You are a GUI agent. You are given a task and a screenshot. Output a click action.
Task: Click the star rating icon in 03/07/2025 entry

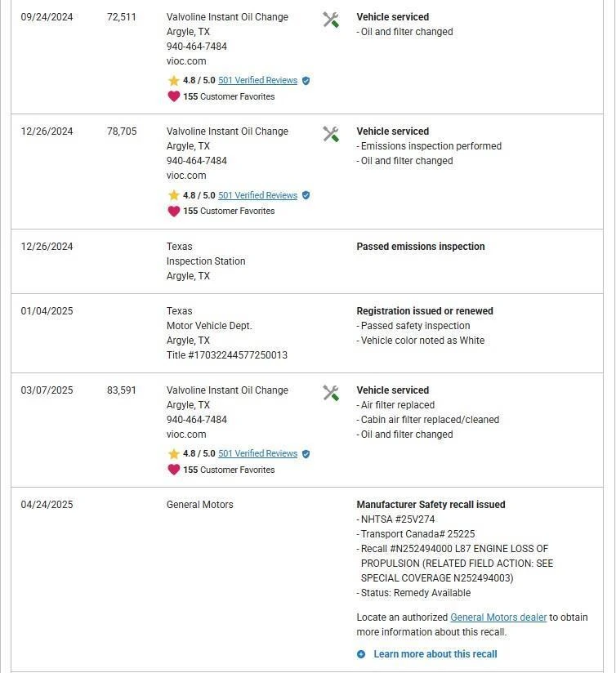173,454
